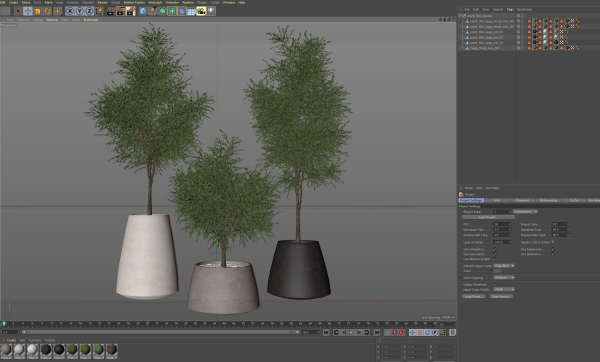The image size is (600, 362).
Task: Click the Array modeling object icon
Action: (x=172, y=11)
